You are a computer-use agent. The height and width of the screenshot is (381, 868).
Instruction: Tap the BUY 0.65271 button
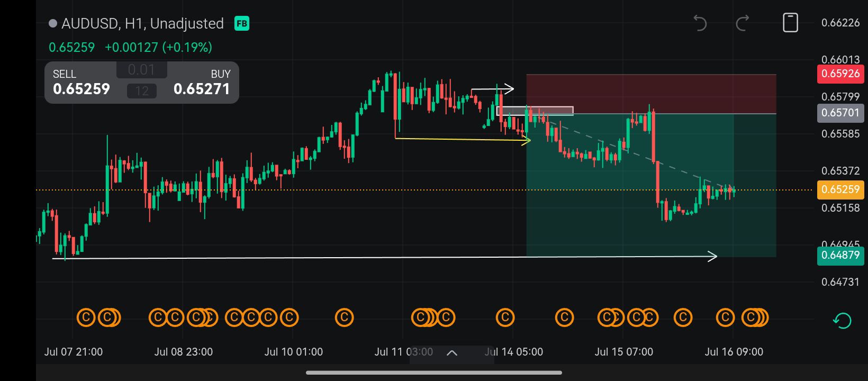(202, 83)
